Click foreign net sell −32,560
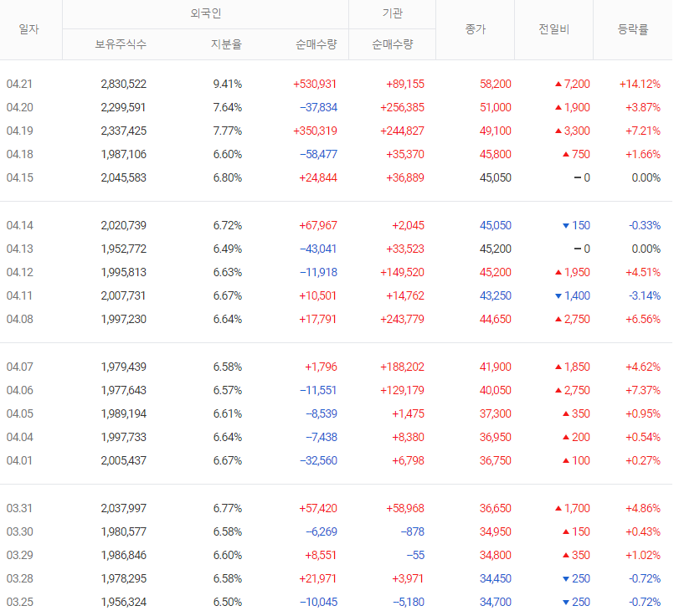The width and height of the screenshot is (674, 616). click(x=318, y=460)
